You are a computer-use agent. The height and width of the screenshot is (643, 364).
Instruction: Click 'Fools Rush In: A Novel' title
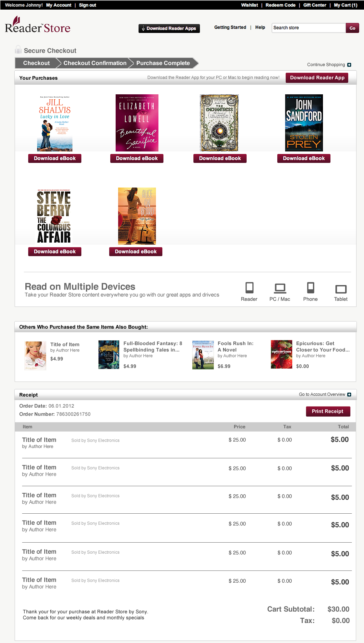(x=236, y=347)
